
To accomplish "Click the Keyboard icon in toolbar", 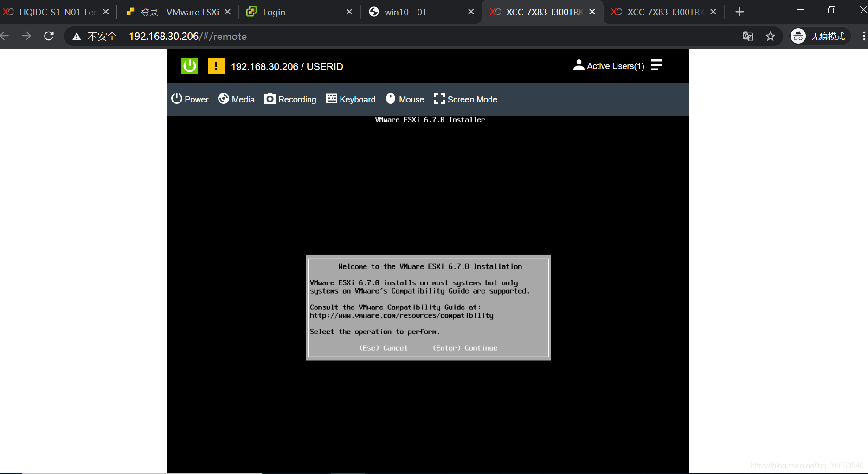I will 332,98.
